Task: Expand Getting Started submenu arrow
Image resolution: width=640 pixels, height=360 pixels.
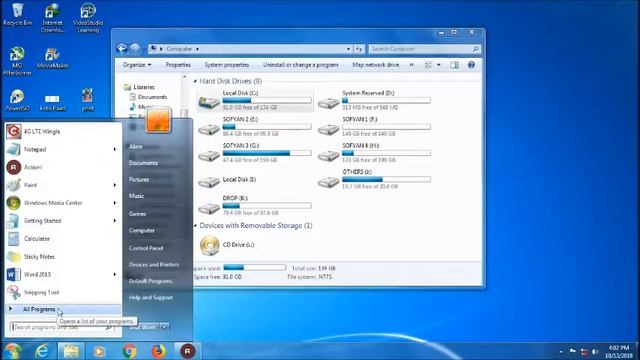Action: tap(115, 221)
